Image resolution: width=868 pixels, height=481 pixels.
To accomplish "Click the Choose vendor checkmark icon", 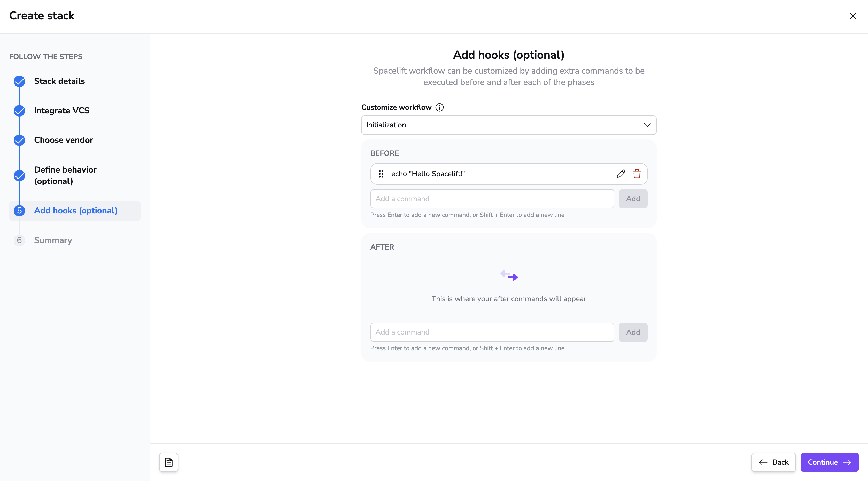I will (19, 140).
